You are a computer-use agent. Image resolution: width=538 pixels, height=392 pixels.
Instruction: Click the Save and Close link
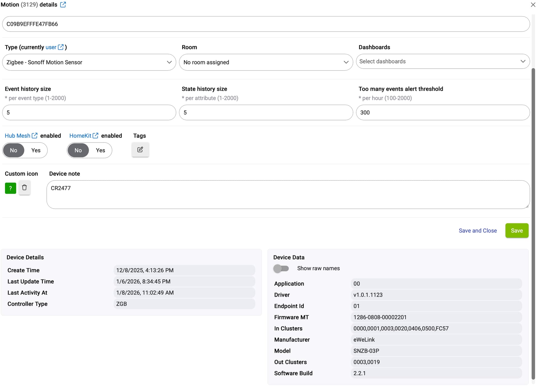tap(477, 230)
